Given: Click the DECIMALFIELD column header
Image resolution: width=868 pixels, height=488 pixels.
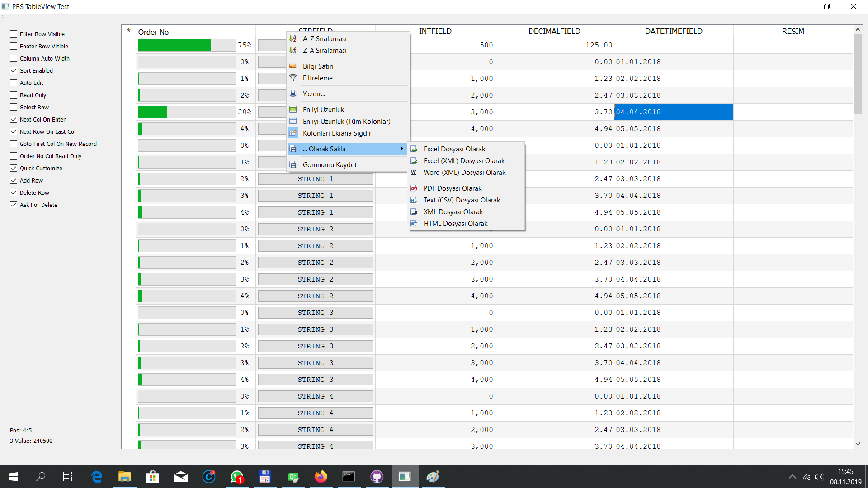Looking at the screenshot, I should (554, 31).
